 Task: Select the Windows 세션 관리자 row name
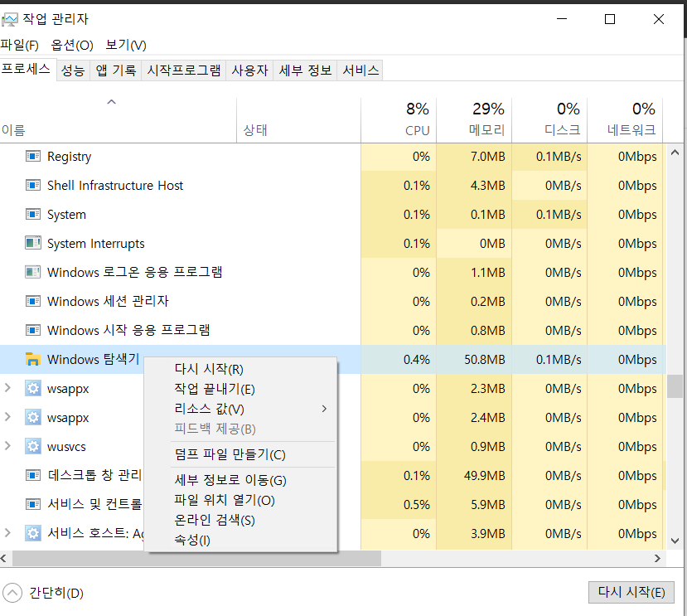(108, 301)
